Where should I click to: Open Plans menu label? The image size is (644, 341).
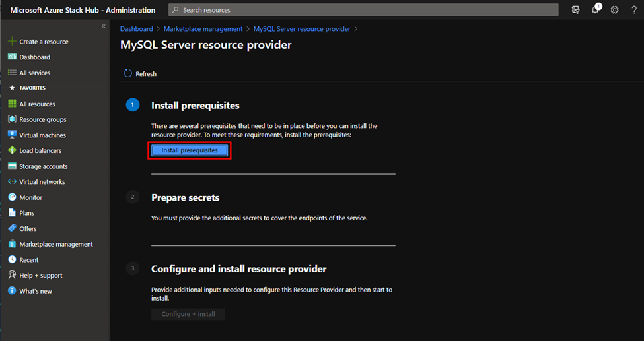click(26, 213)
